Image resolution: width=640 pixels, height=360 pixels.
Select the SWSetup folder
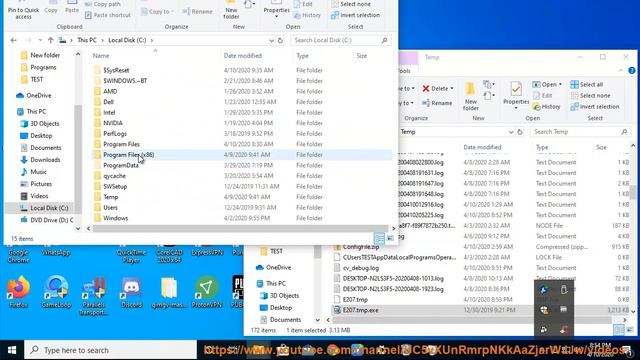coord(242,186)
